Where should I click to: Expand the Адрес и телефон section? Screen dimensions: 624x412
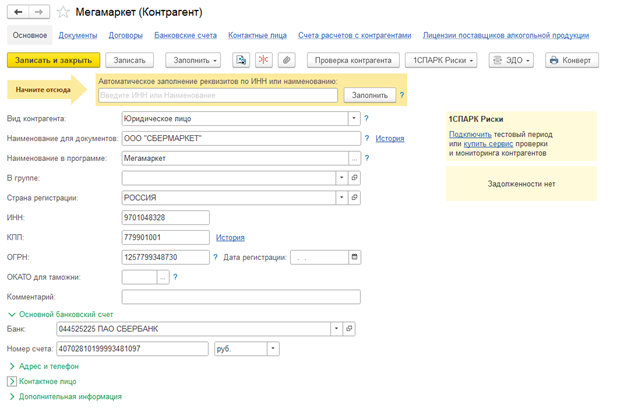coord(12,366)
